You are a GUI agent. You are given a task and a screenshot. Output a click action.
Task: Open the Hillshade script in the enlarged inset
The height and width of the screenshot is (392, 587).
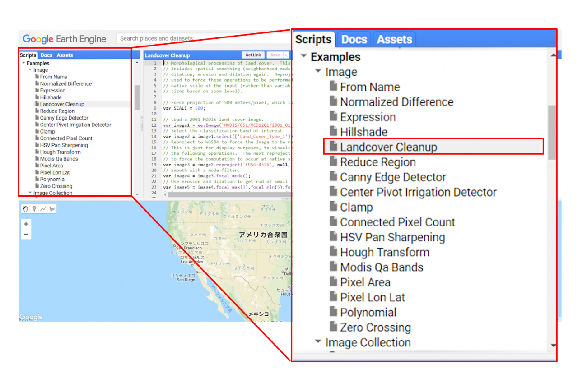(x=364, y=132)
